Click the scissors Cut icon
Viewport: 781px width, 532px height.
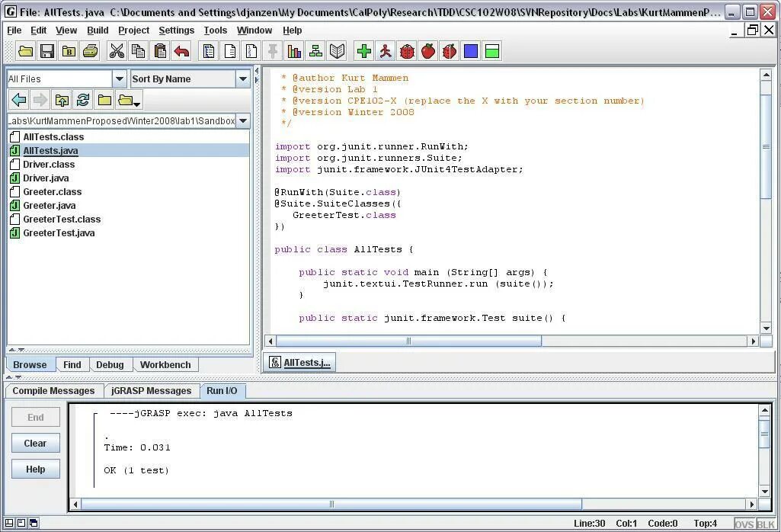click(x=117, y=51)
